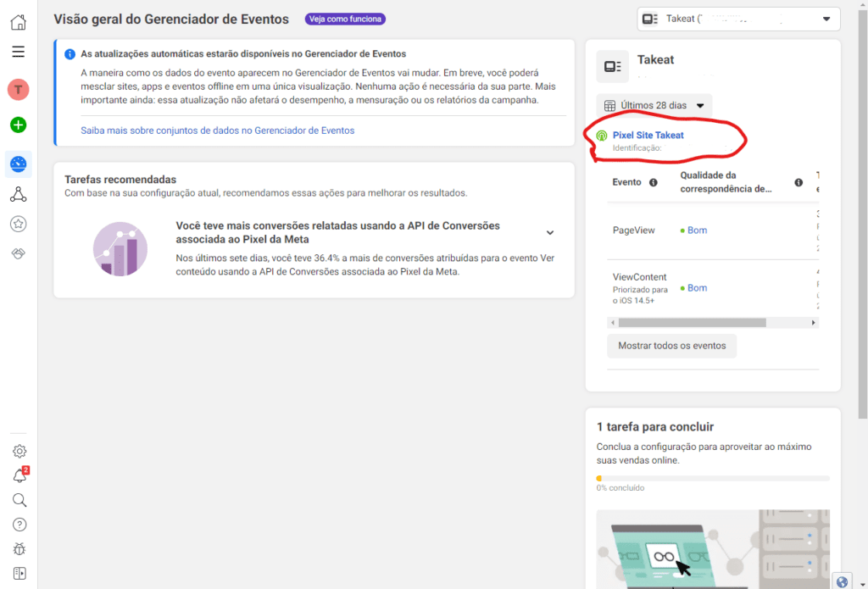Open Saiba mais sobre conjuntos de dados link

[x=218, y=131]
